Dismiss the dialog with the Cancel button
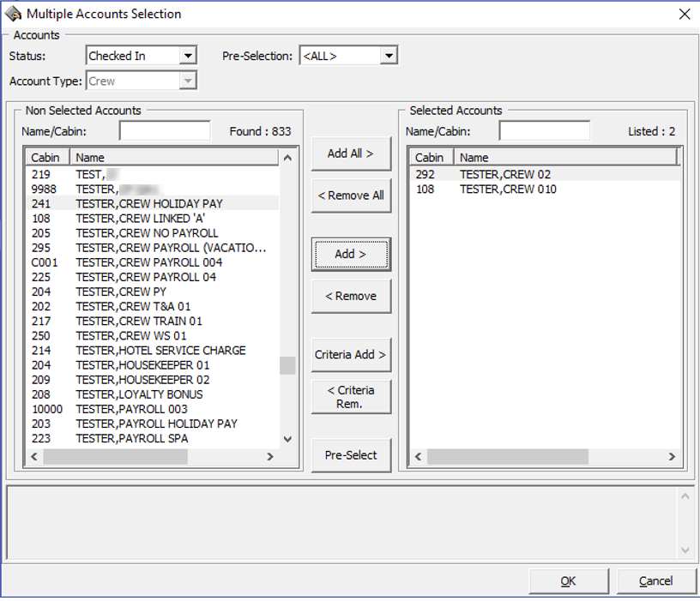The height and width of the screenshot is (601, 700). tap(655, 580)
